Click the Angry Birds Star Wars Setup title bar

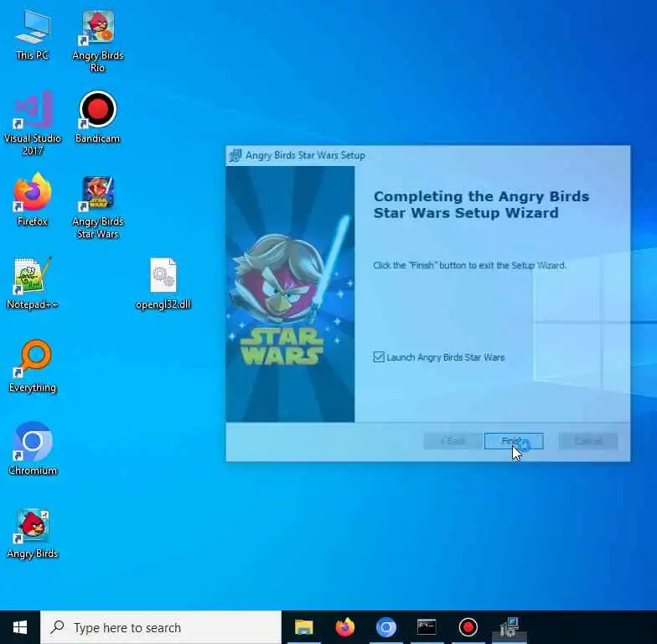[x=427, y=156]
